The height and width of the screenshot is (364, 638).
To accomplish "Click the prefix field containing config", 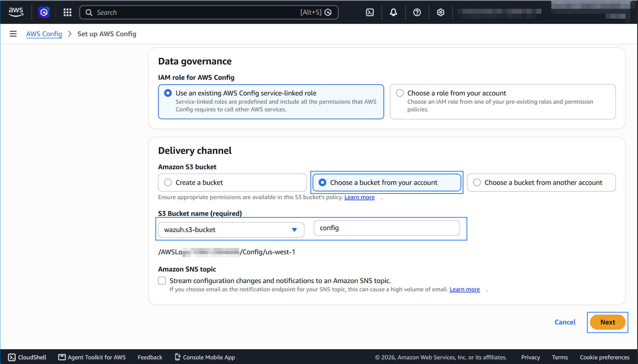I will click(387, 228).
